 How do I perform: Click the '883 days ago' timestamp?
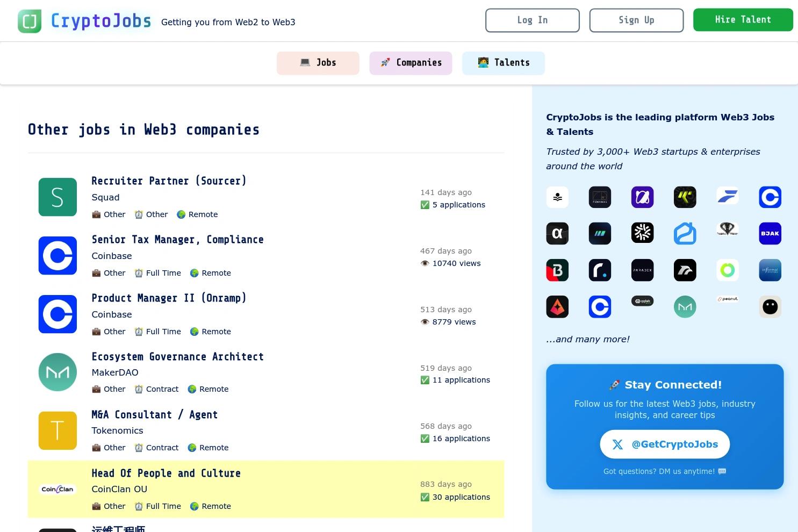pyautogui.click(x=446, y=484)
